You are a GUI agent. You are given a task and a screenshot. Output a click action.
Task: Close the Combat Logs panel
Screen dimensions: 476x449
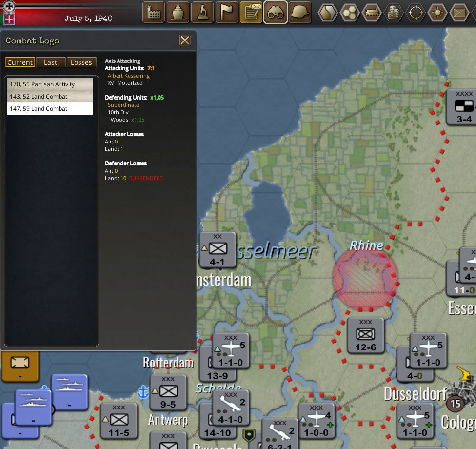(x=185, y=40)
